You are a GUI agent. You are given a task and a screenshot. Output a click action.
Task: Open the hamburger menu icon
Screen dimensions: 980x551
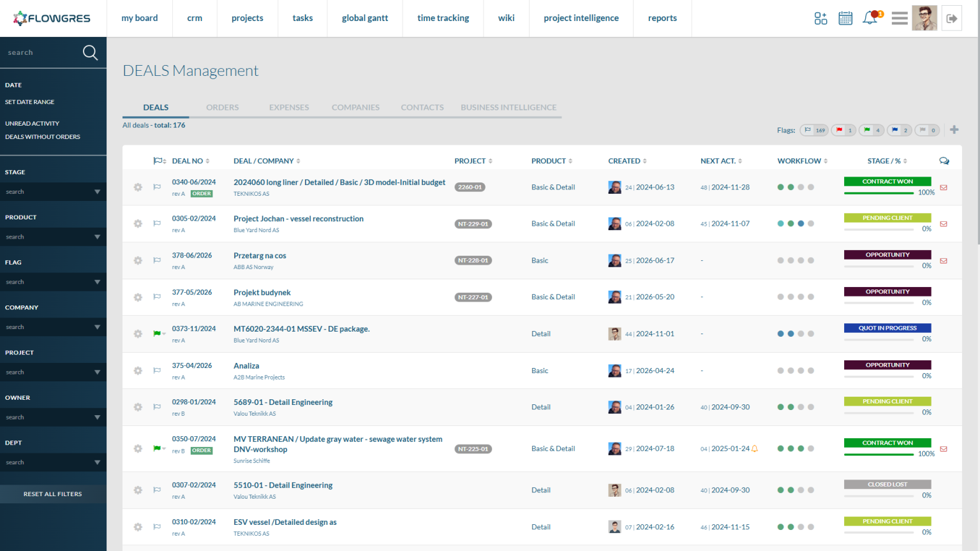(x=900, y=18)
